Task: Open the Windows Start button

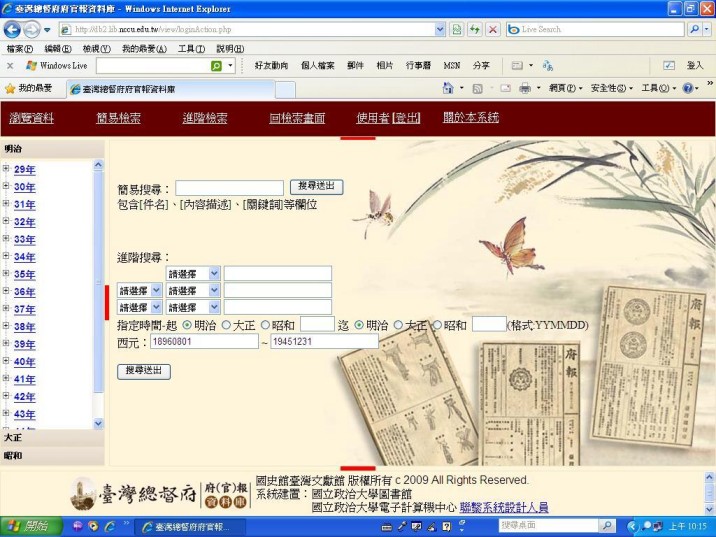Action: [x=31, y=526]
